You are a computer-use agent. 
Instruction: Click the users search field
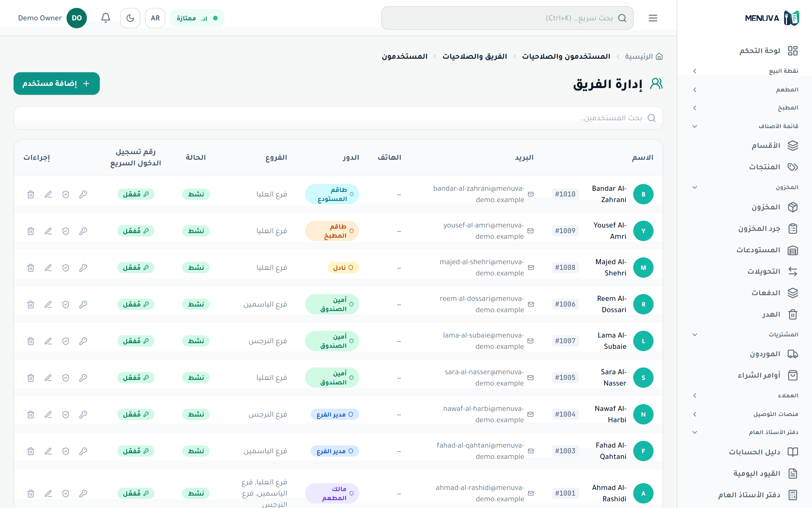tap(338, 118)
